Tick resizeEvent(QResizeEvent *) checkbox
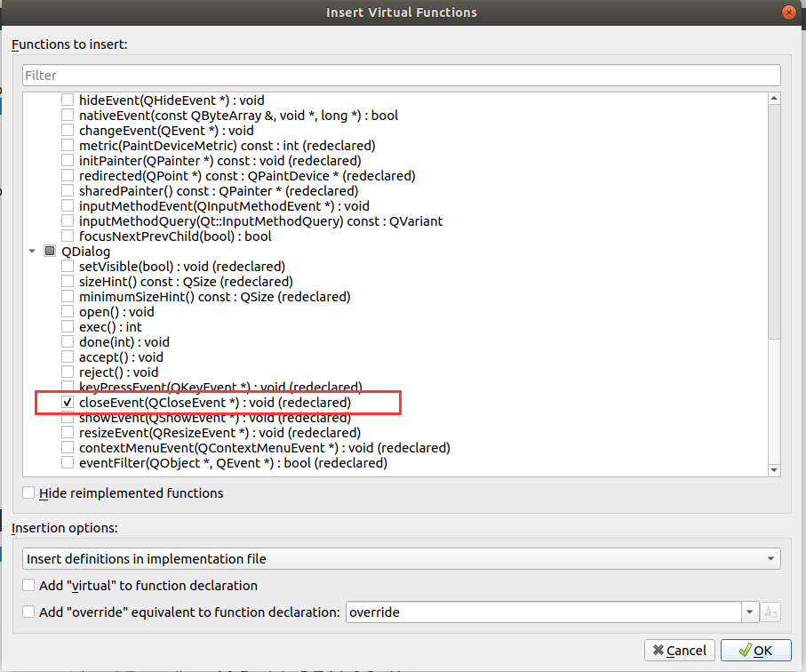 pyautogui.click(x=68, y=432)
